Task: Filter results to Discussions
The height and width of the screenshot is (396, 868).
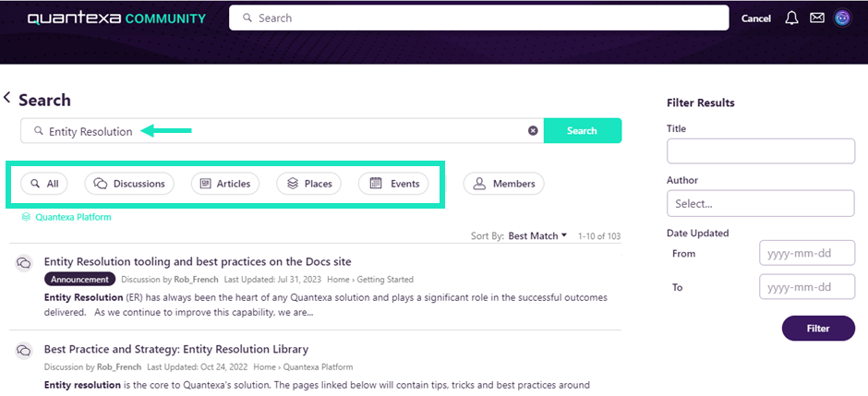Action: (129, 184)
